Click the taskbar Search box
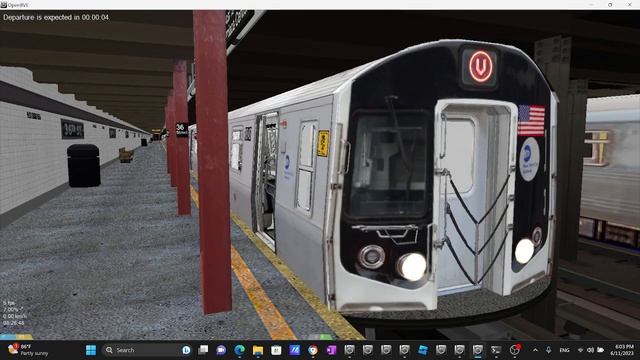The height and width of the screenshot is (360, 640). [147, 350]
